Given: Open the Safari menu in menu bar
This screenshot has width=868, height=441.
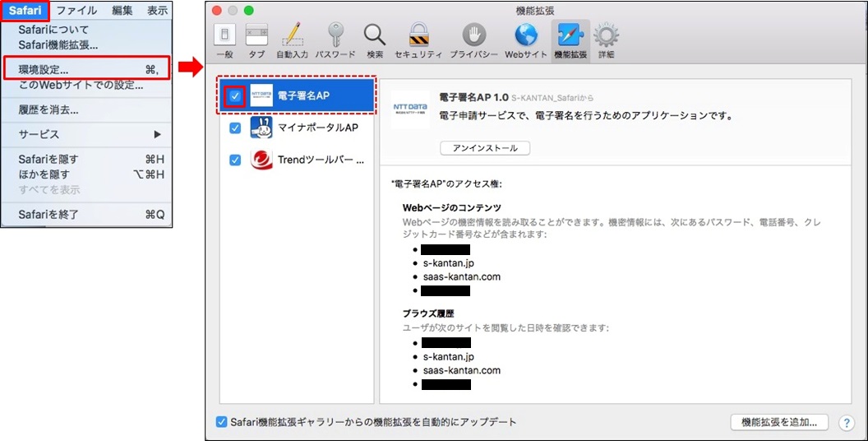Looking at the screenshot, I should click(x=25, y=11).
